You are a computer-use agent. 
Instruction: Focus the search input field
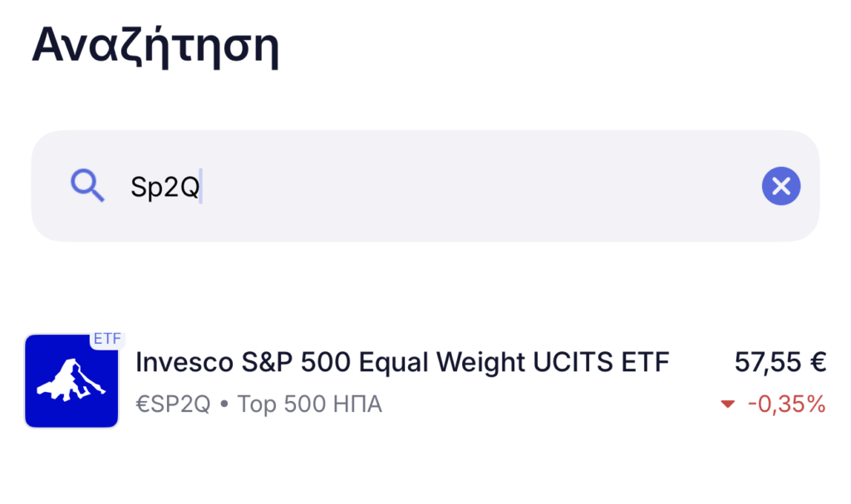pos(416,186)
